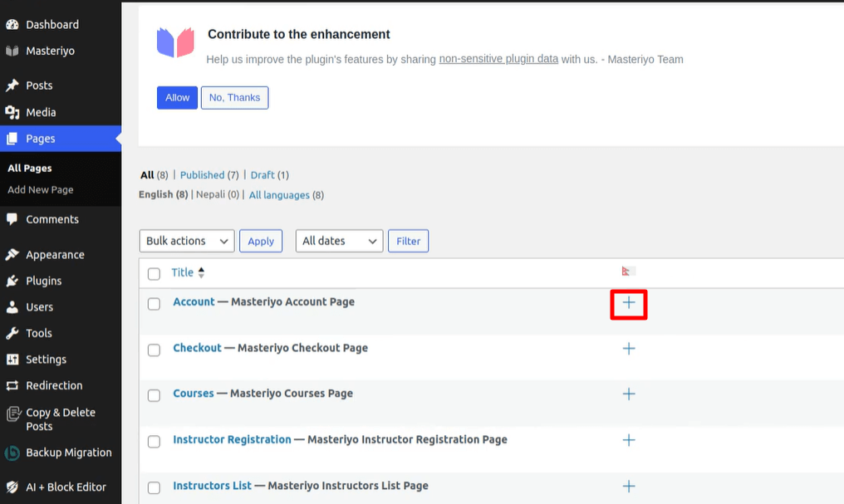Open Masteriyo menu item
Image resolution: width=844 pixels, height=504 pixels.
tap(50, 51)
